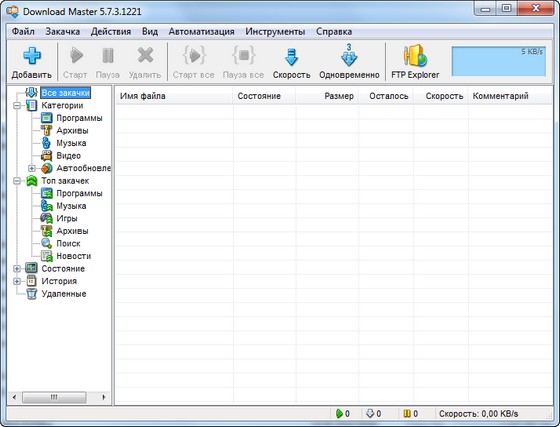The width and height of the screenshot is (560, 427).
Task: Click the Все закачки arrow icon
Action: click(31, 93)
